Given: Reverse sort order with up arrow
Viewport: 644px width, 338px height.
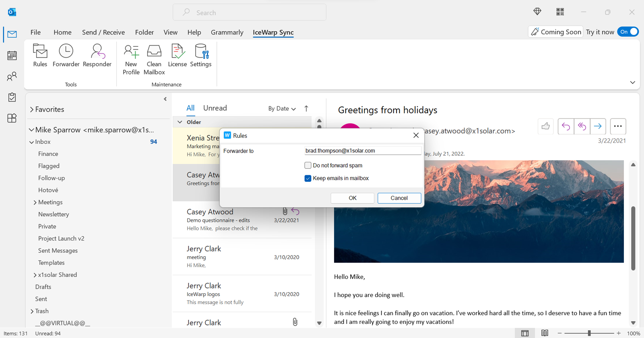Looking at the screenshot, I should point(306,108).
